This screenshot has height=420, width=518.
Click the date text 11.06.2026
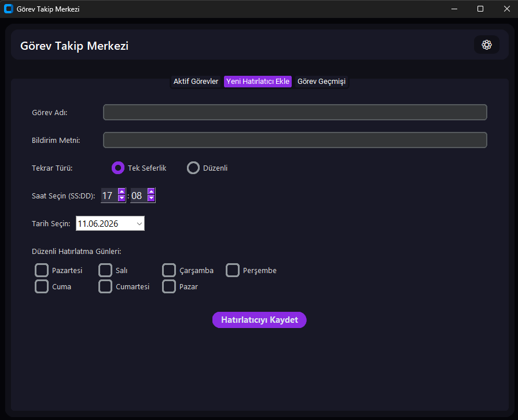coord(98,223)
